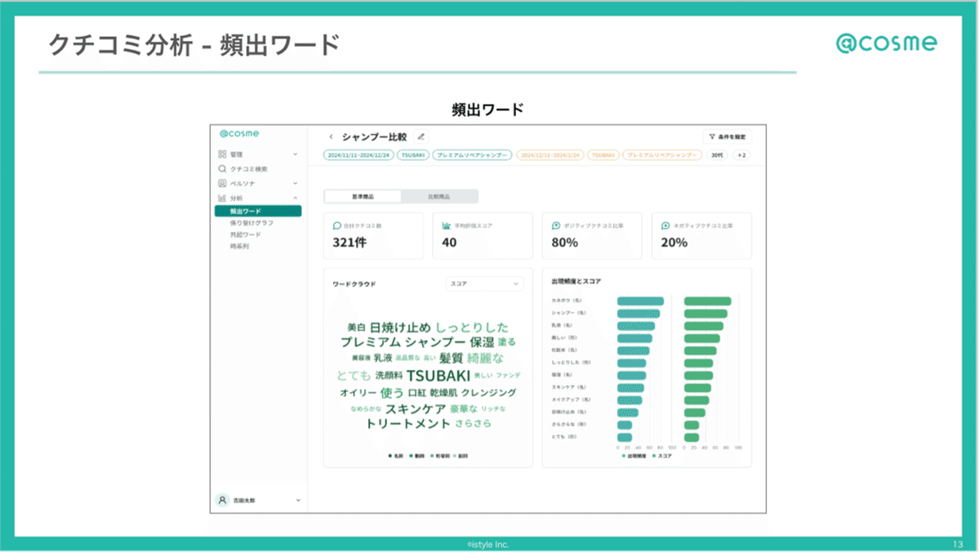The image size is (980, 554).
Task: Expand the +2 additional filters chip
Action: [742, 154]
